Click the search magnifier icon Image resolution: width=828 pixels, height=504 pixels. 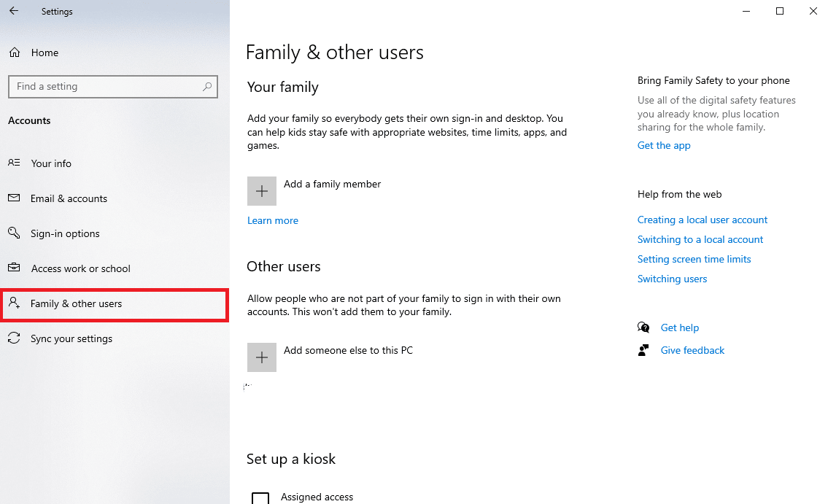coord(207,87)
